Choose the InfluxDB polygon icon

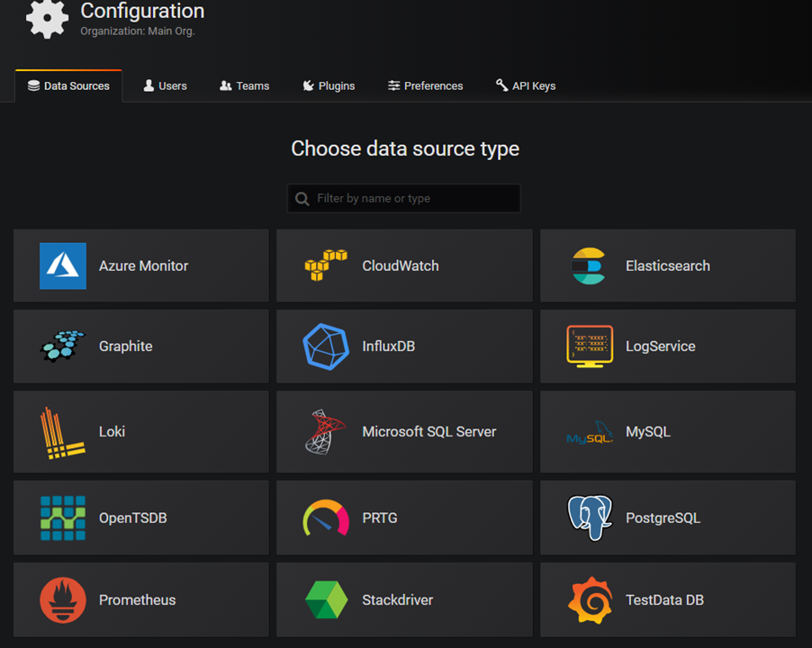pyautogui.click(x=326, y=346)
